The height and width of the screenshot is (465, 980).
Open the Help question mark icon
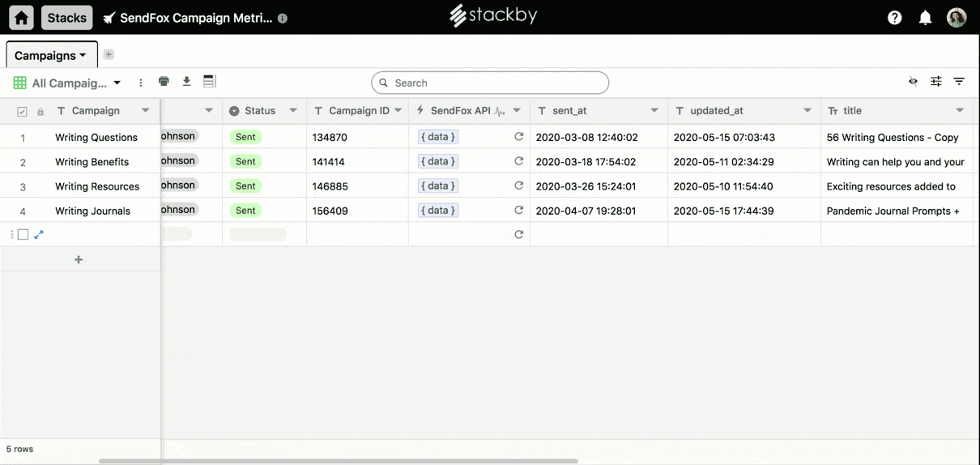coord(894,18)
